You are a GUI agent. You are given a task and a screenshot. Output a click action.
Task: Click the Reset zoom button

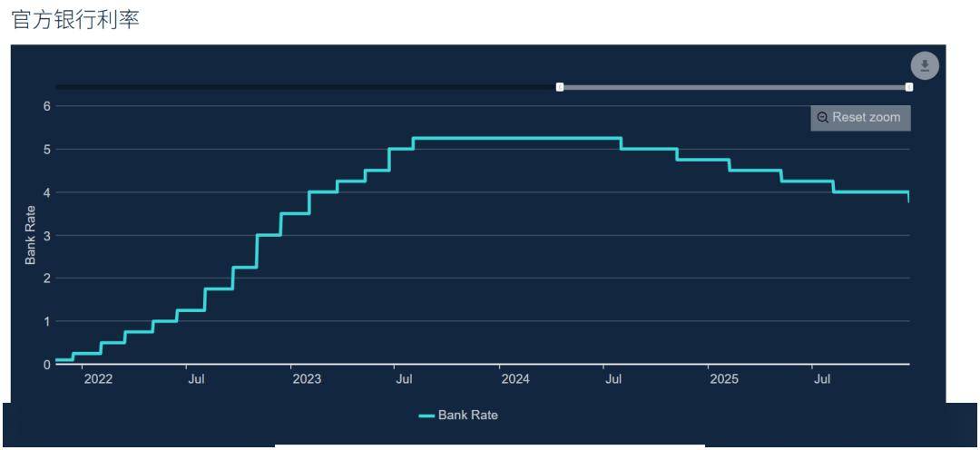point(860,117)
